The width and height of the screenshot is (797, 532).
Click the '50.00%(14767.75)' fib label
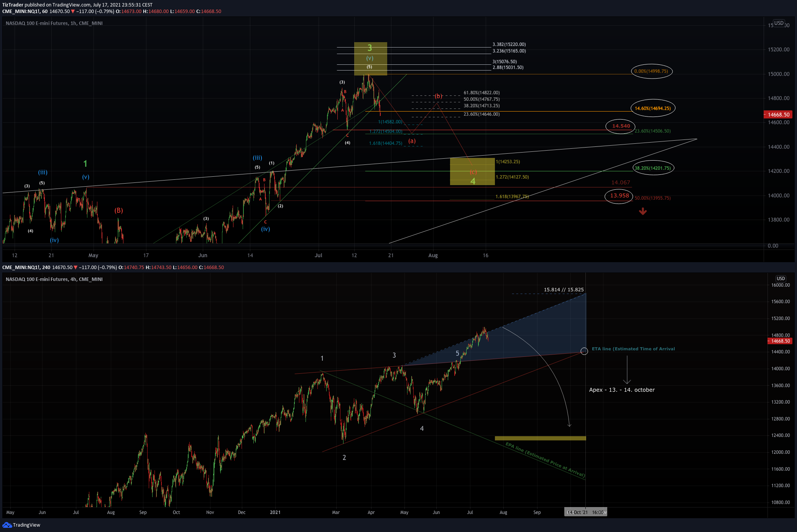481,99
